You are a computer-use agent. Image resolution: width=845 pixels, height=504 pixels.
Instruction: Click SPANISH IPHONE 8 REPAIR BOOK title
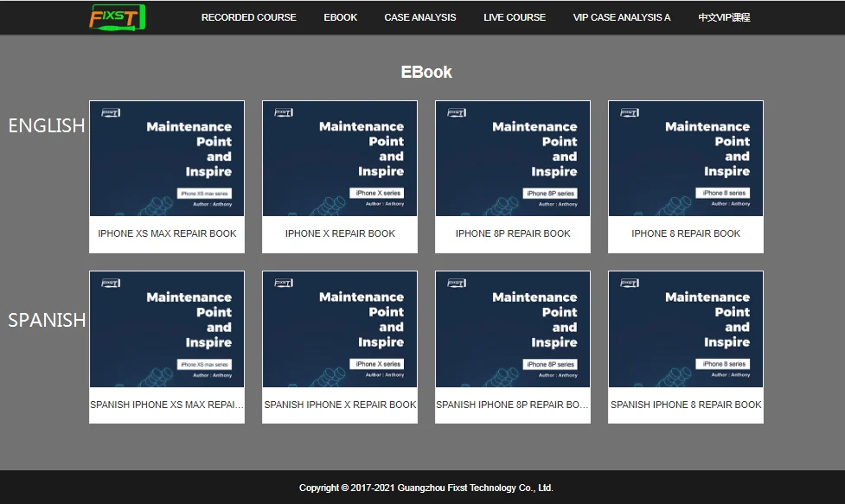(686, 405)
